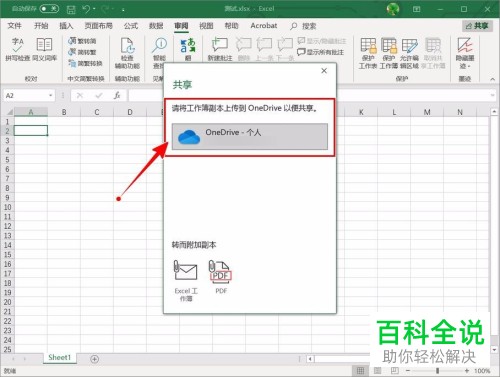500x377 pixels.
Task: Select column L header
Action: click(x=394, y=112)
